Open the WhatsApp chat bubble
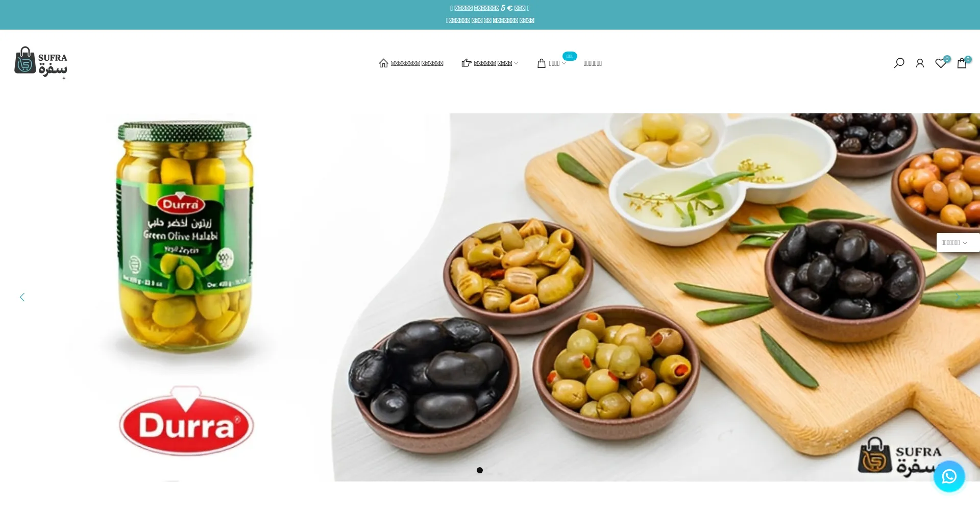 (949, 476)
